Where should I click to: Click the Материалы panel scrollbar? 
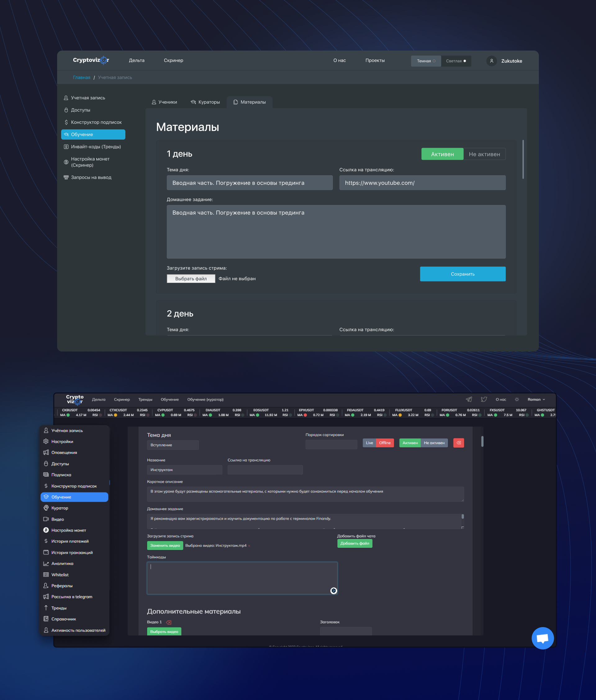pos(523,159)
